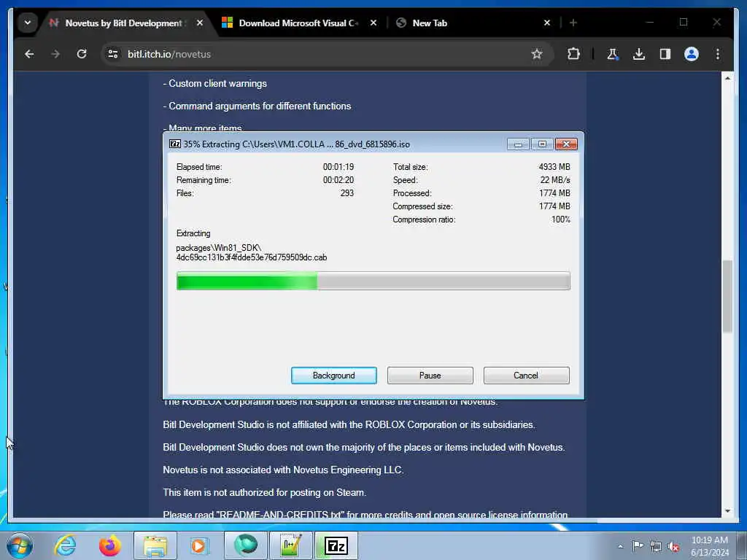Open Action Center flag icon

[x=638, y=545]
